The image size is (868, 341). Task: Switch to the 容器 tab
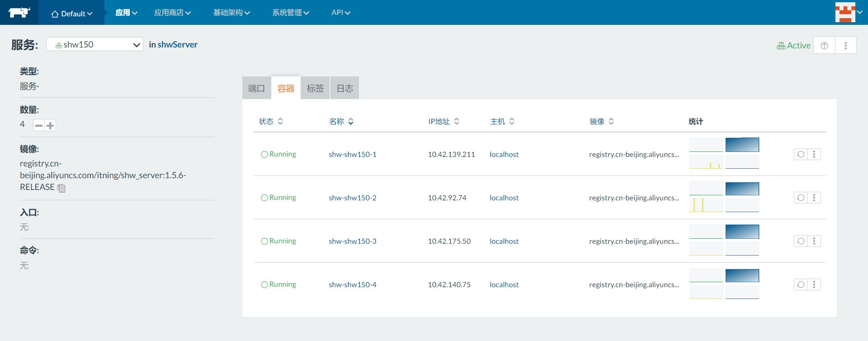pos(286,88)
